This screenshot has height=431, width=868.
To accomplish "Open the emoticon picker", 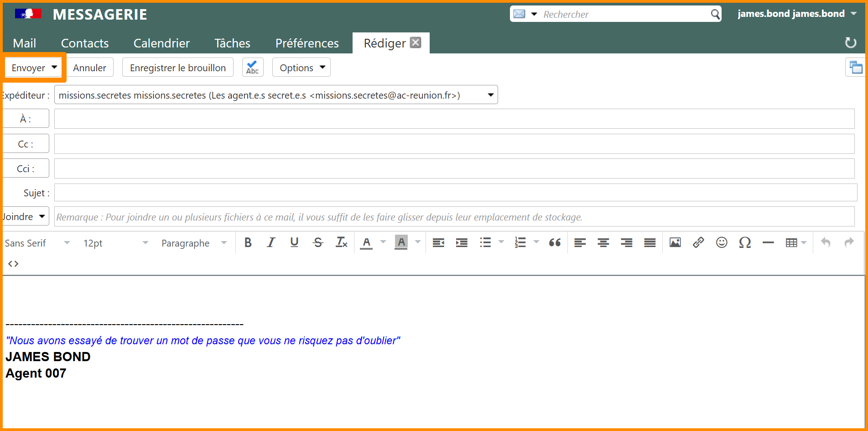I will pyautogui.click(x=721, y=243).
